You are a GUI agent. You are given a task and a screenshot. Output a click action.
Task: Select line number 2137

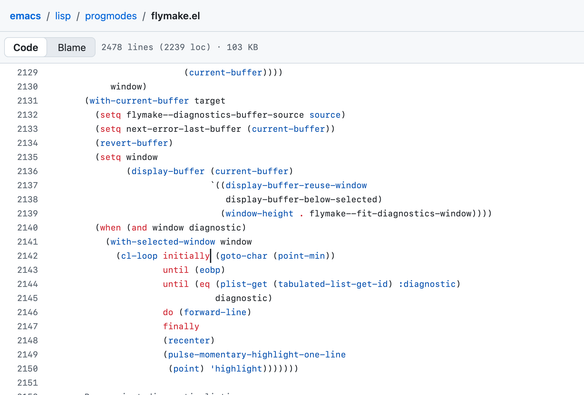click(x=28, y=185)
